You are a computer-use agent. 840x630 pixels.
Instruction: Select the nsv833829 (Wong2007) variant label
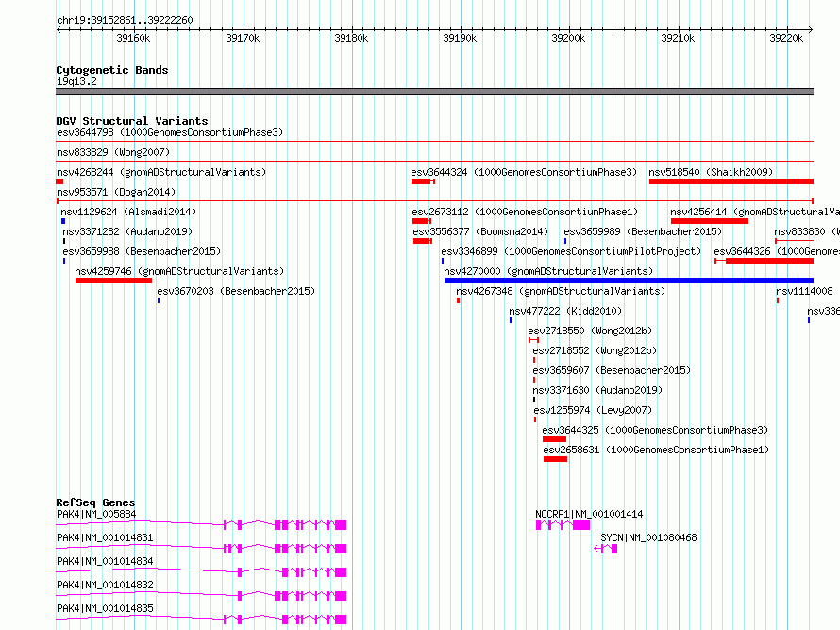click(113, 152)
